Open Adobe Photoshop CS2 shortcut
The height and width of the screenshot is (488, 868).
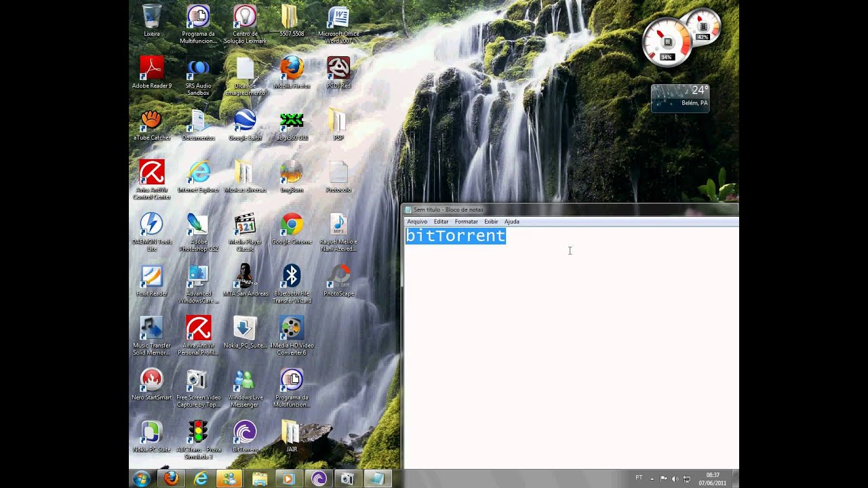click(x=198, y=232)
